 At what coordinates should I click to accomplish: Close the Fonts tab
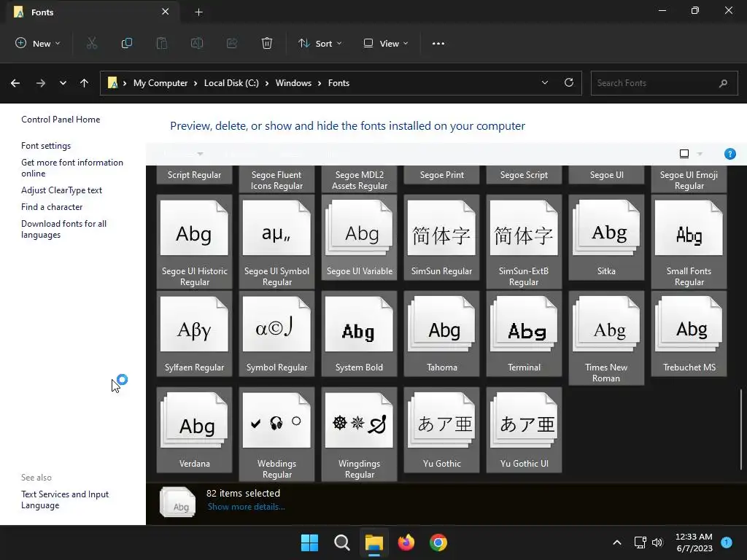pyautogui.click(x=166, y=12)
